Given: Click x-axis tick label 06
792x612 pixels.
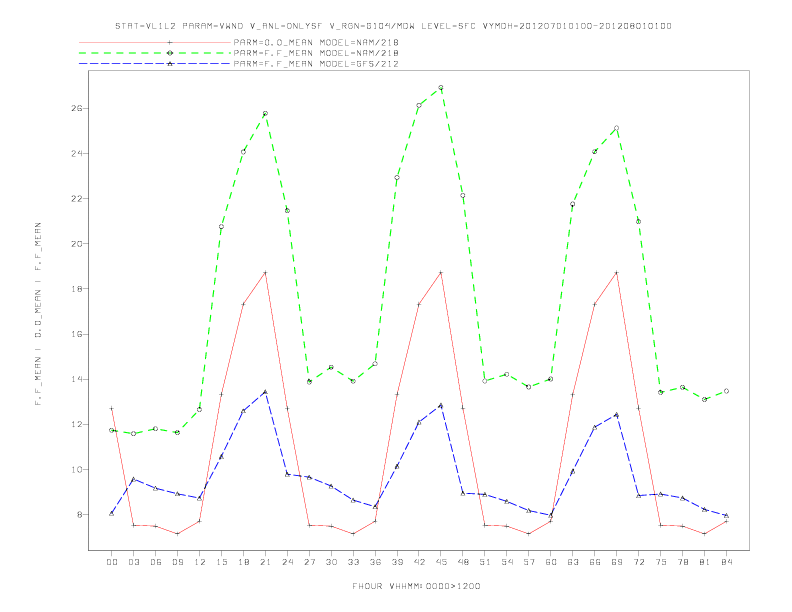Looking at the screenshot, I should click(x=156, y=562).
